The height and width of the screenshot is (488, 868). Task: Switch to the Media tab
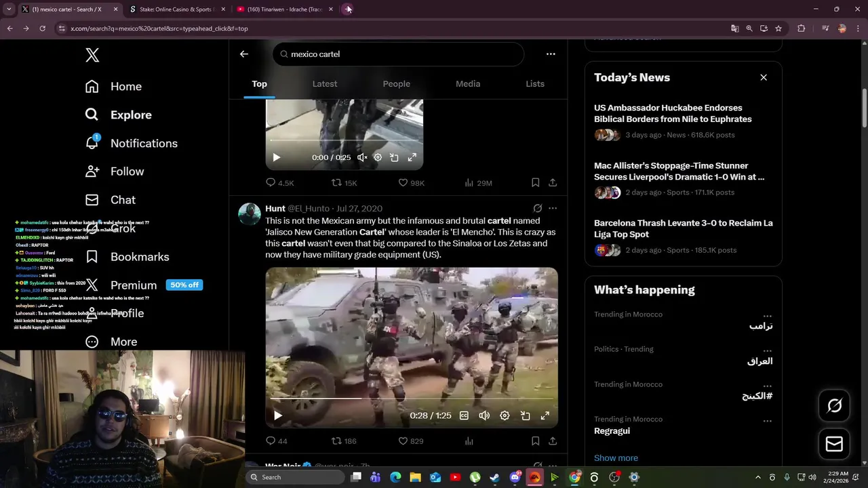468,84
